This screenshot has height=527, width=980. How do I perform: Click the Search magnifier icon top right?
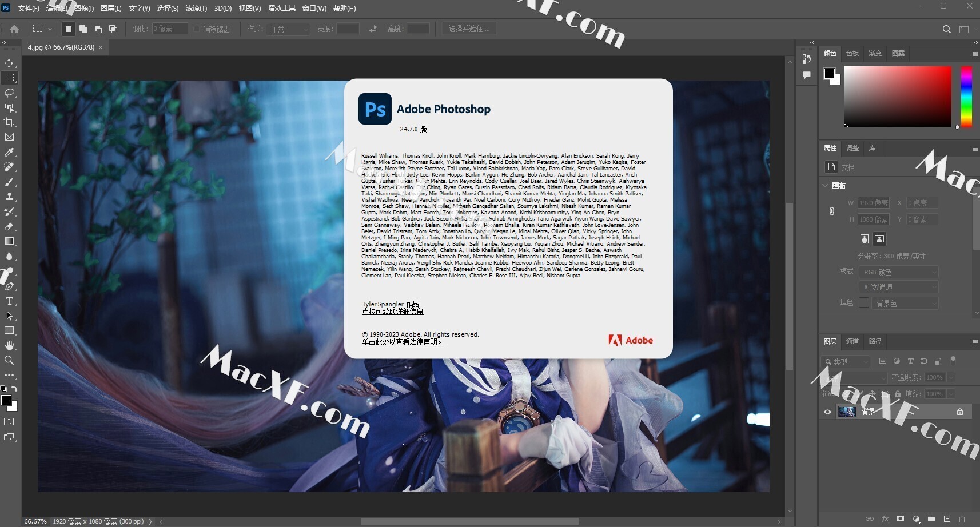pos(946,29)
